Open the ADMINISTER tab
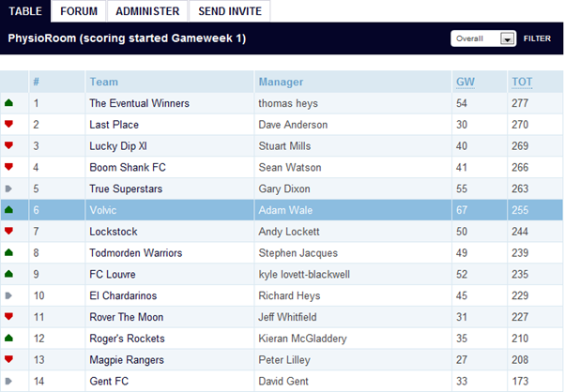Image resolution: width=565 pixels, height=392 pixels. 147,11
